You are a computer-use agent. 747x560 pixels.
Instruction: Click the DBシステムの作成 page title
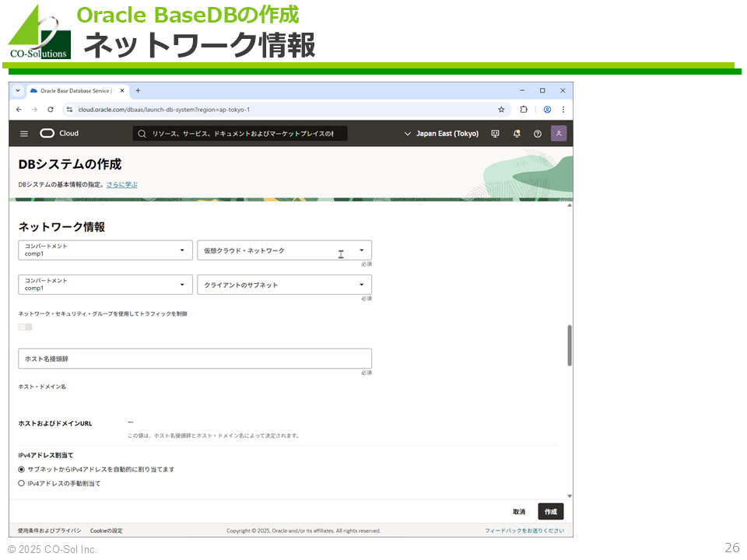(x=70, y=164)
